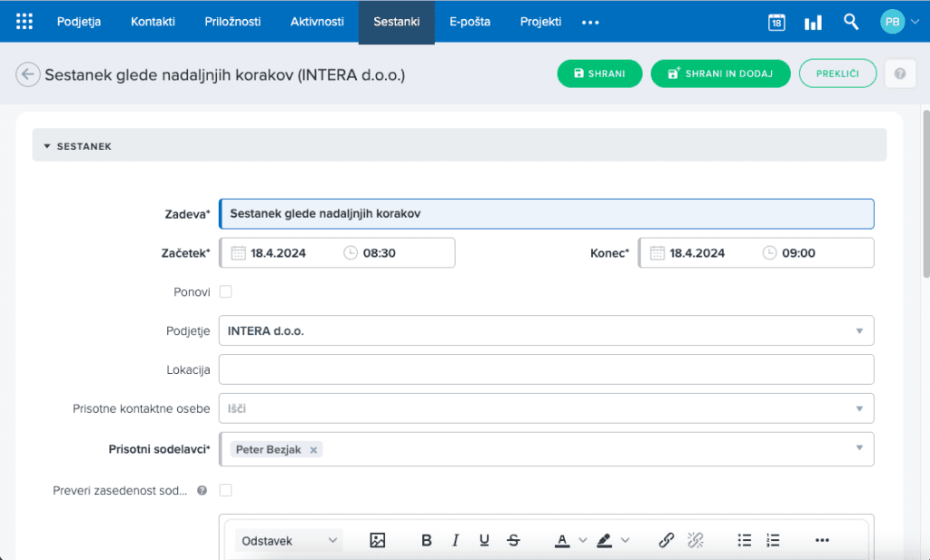This screenshot has height=560, width=930.
Task: Collapse the SESTANEK section
Action: click(x=47, y=145)
